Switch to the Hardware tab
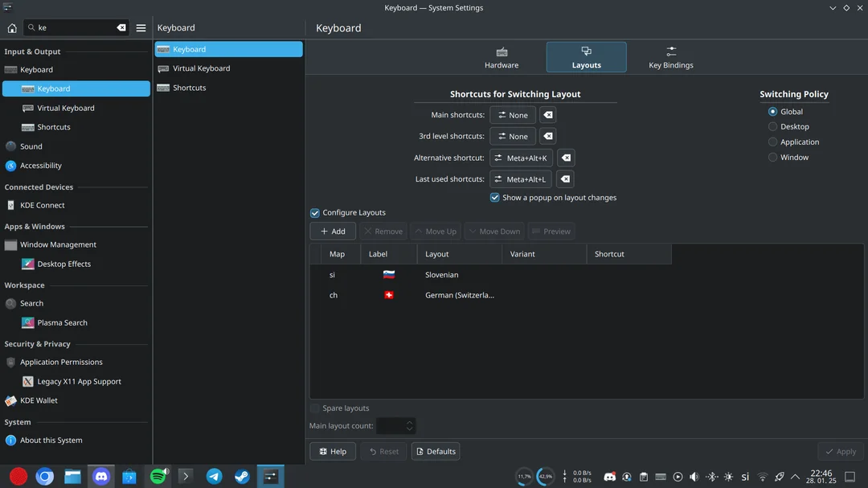 pyautogui.click(x=502, y=57)
